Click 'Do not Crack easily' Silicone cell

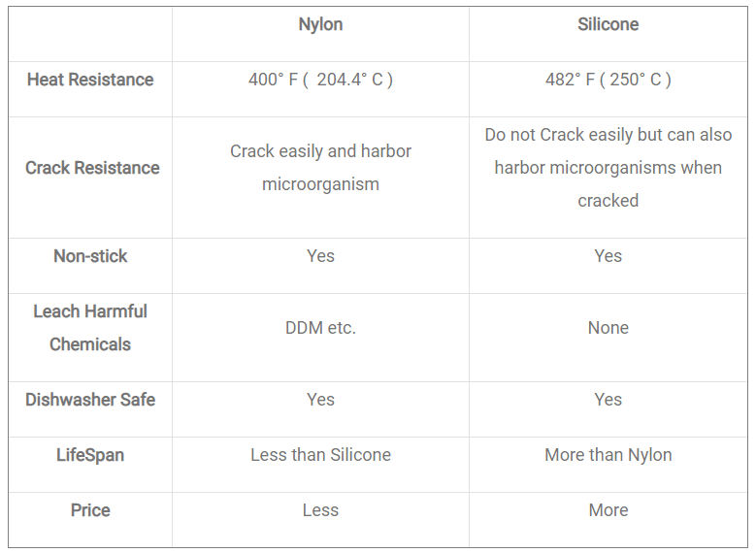click(608, 168)
